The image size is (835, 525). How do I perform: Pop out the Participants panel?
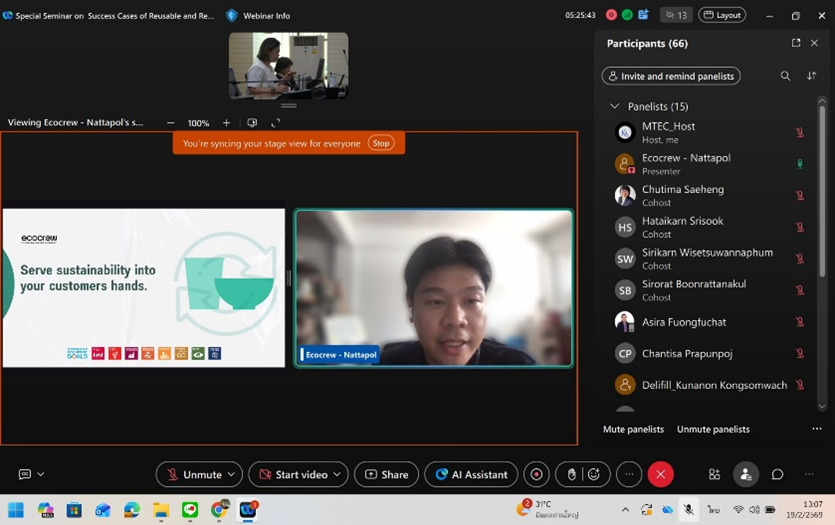pyautogui.click(x=796, y=43)
